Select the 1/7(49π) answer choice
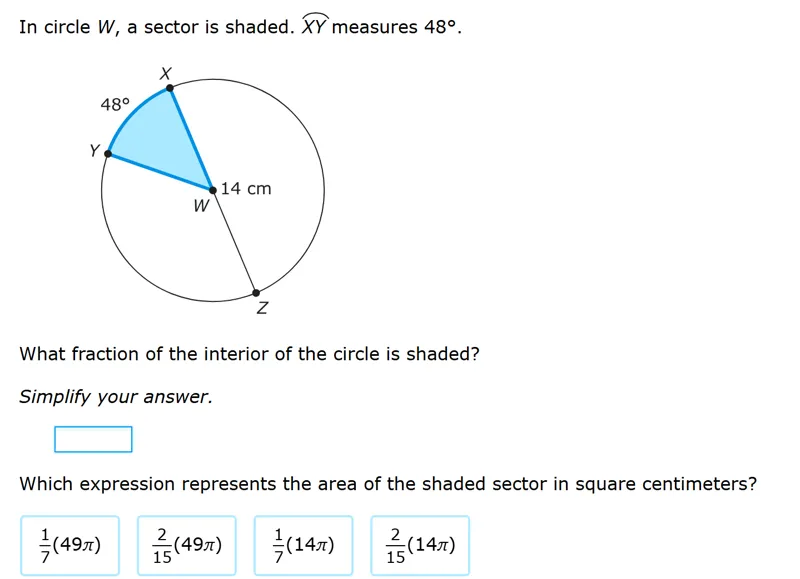800x579 pixels. click(70, 545)
